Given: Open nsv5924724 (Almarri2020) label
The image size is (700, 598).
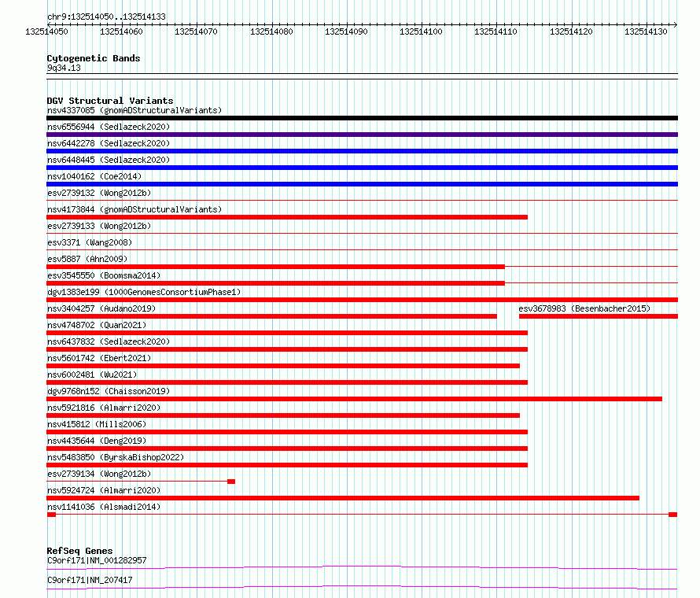Looking at the screenshot, I should [x=104, y=490].
